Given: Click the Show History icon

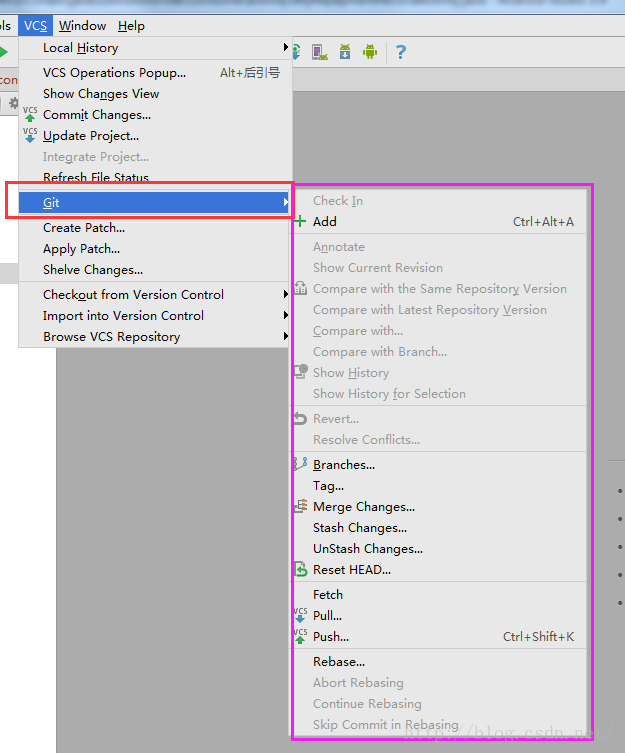Looking at the screenshot, I should pyautogui.click(x=301, y=372).
